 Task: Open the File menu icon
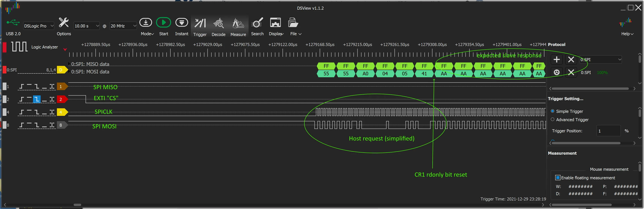293,23
